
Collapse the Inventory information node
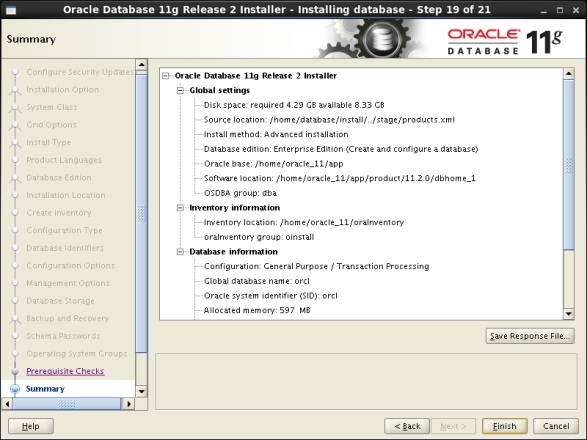(x=180, y=208)
